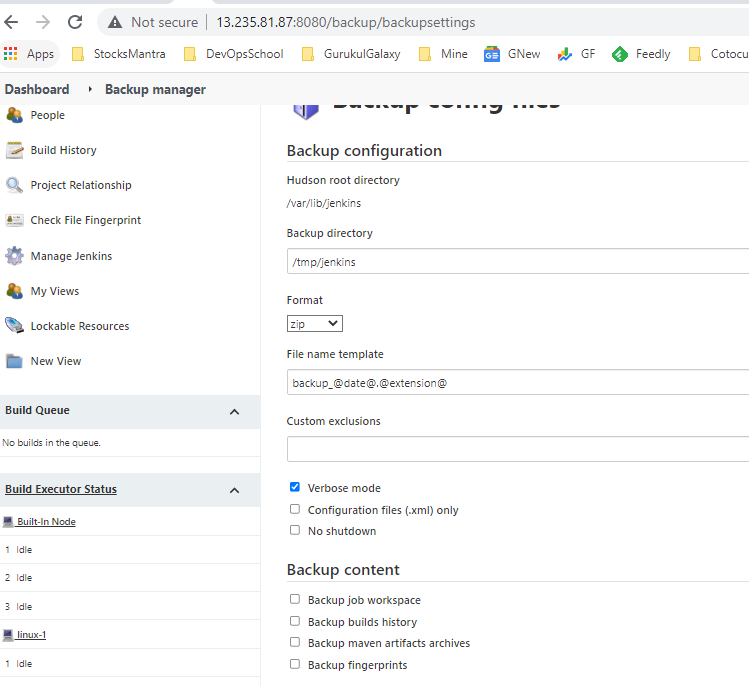Click the New View folder icon
This screenshot has height=686, width=749.
tap(14, 361)
